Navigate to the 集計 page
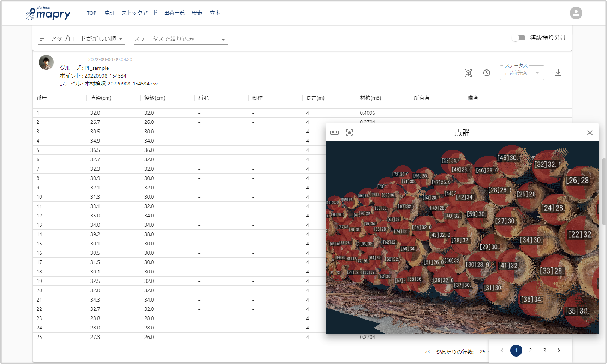Screen dimensions: 607x364 (x=109, y=13)
